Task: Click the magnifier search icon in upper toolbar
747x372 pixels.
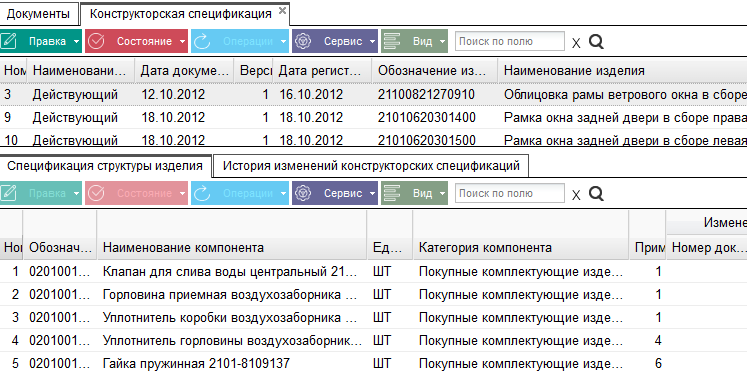Action: click(x=596, y=42)
